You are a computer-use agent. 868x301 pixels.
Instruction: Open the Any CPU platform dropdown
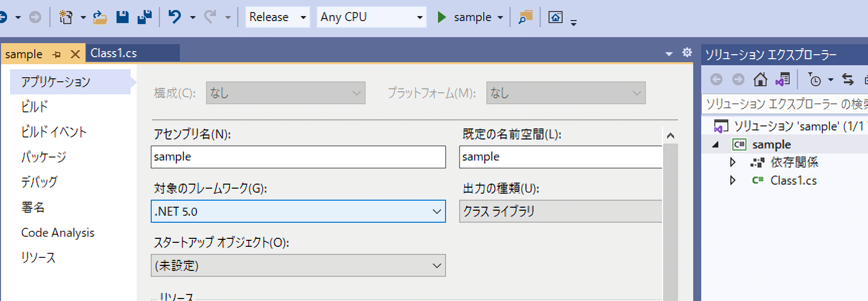tap(371, 17)
